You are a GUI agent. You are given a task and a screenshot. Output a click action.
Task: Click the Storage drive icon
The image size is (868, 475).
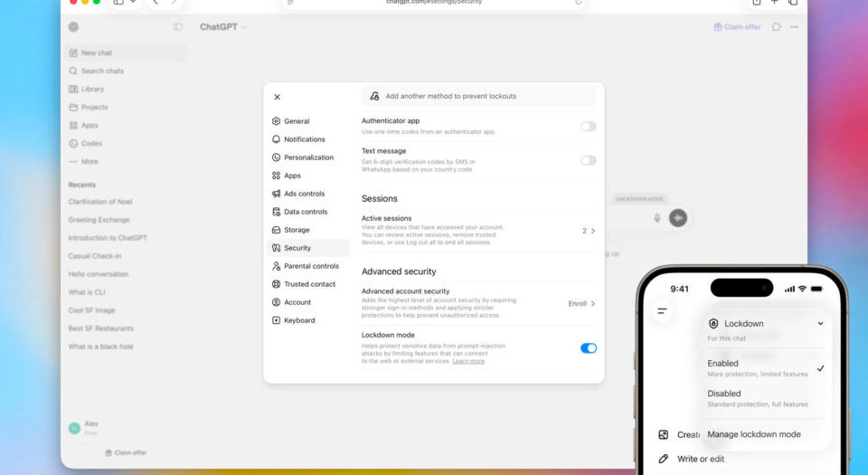tap(277, 230)
